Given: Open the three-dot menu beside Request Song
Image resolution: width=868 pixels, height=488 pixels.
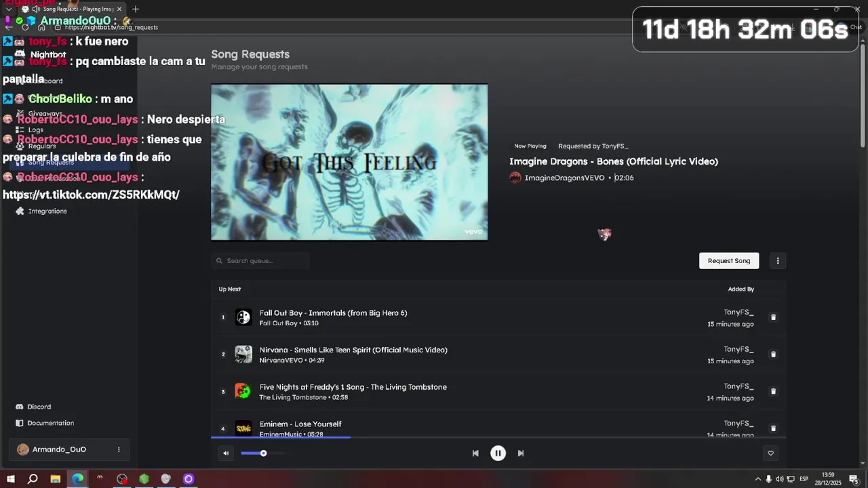Looking at the screenshot, I should [x=778, y=261].
